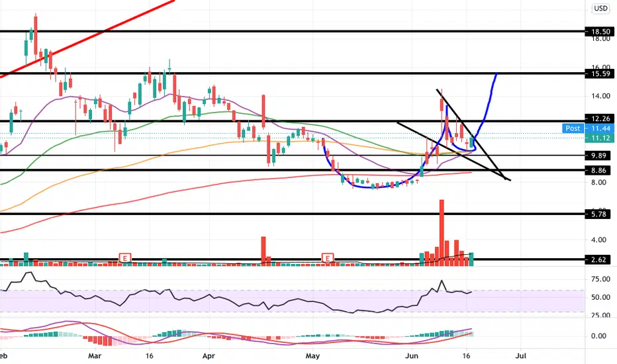Click the earnings E marker near March
The image size is (617, 364).
pyautogui.click(x=124, y=258)
